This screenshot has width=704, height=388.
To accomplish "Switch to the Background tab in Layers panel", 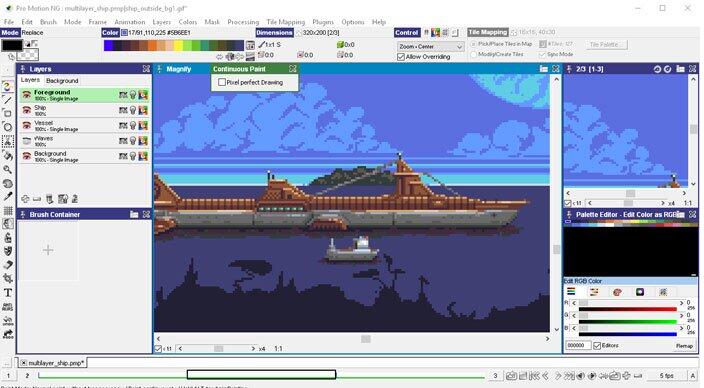I will pyautogui.click(x=62, y=81).
